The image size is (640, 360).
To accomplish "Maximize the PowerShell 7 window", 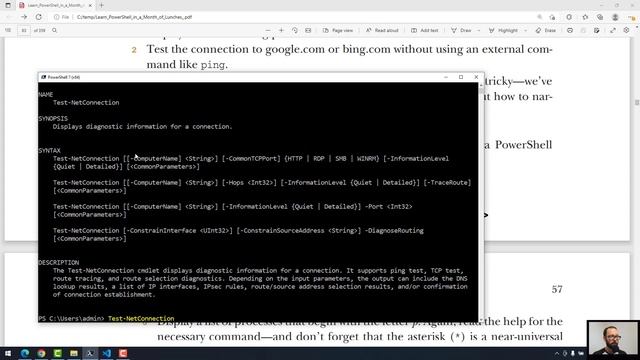I will click(x=461, y=77).
